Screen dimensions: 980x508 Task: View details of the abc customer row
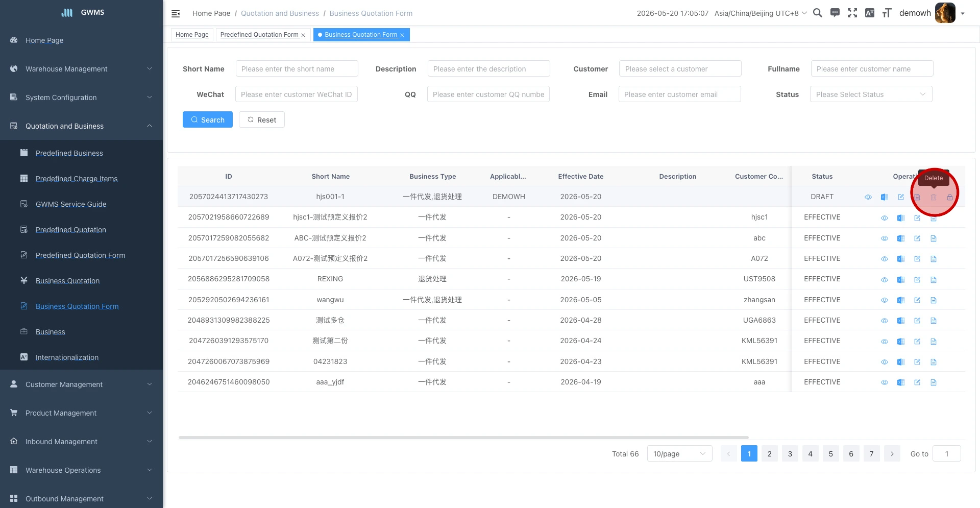click(885, 238)
